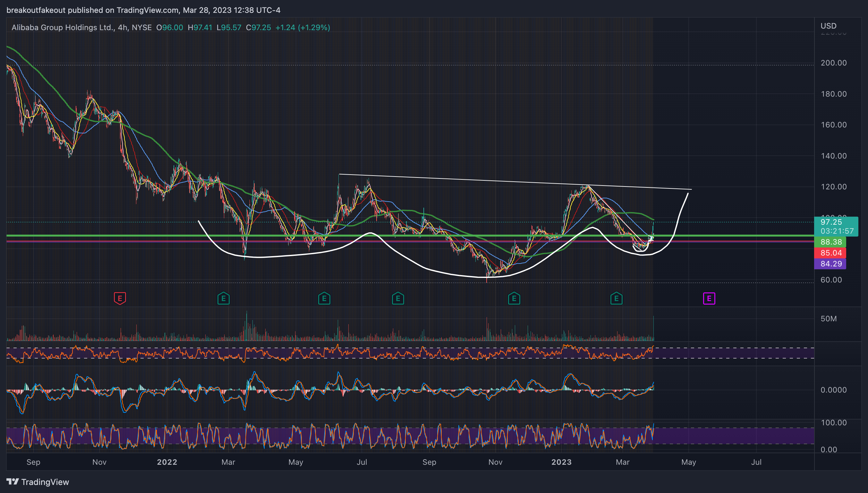
Task: Click the May label right of Mar 2023 on time axis
Action: point(689,462)
